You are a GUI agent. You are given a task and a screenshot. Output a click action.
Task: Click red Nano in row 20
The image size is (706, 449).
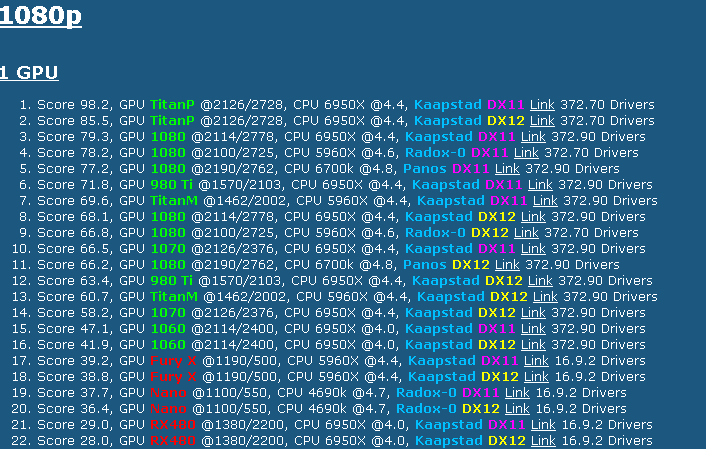(168, 408)
